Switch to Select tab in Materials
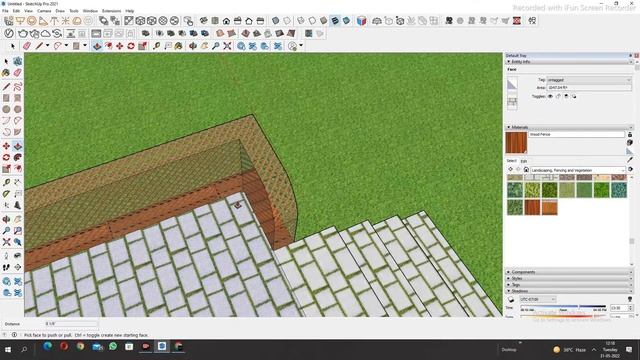 [x=512, y=161]
